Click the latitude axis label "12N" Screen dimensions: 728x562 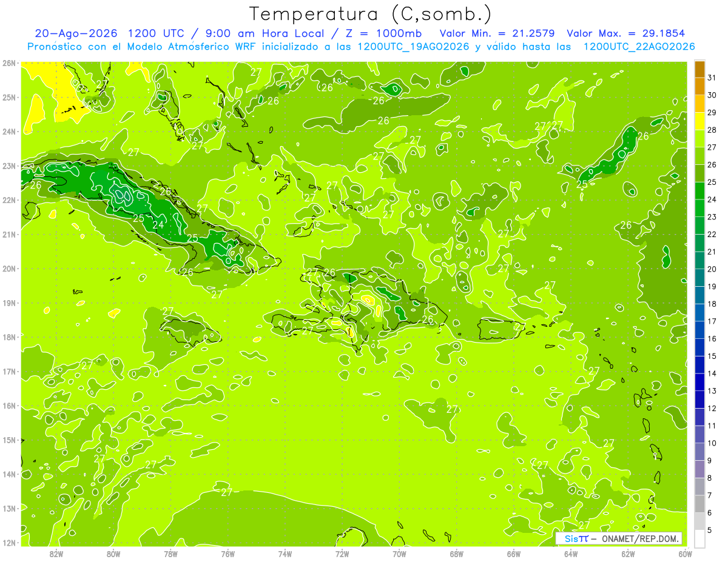[8, 543]
